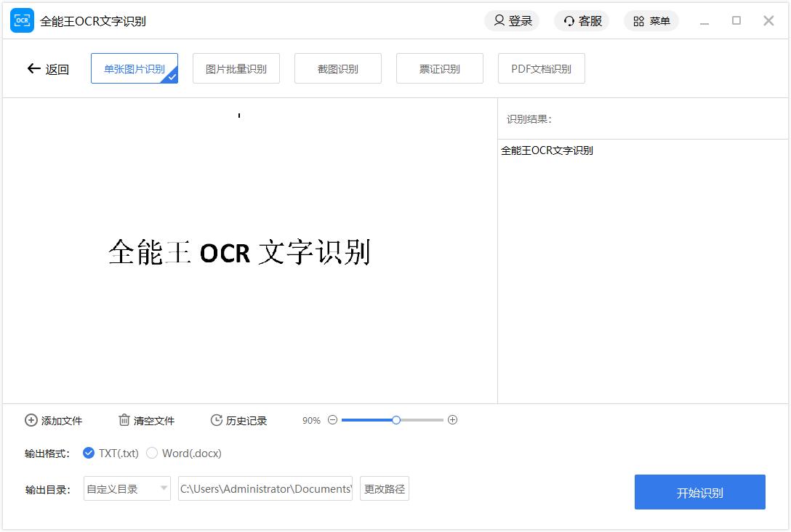Image resolution: width=791 pixels, height=532 pixels.
Task: Open the PDF文档识别 tab
Action: click(542, 69)
